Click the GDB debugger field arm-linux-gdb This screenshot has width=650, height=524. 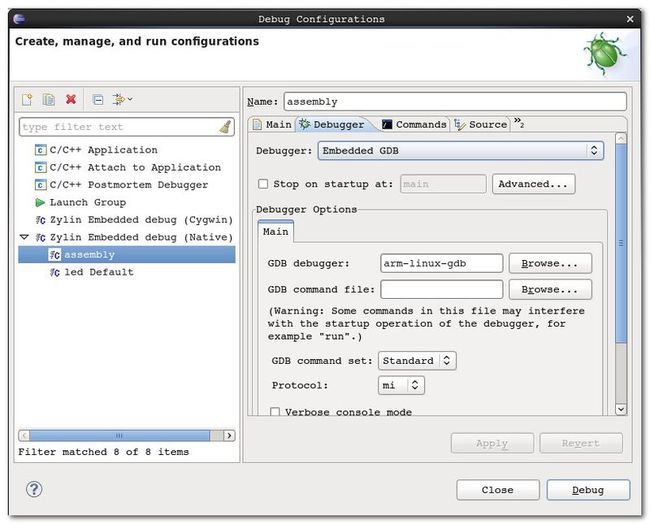[x=441, y=263]
